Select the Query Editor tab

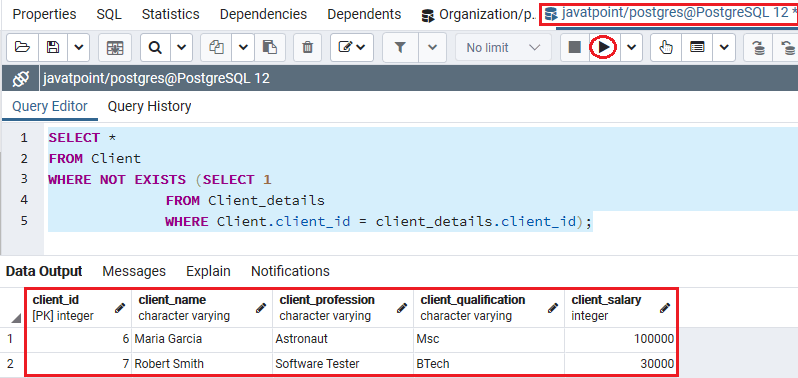tap(50, 107)
